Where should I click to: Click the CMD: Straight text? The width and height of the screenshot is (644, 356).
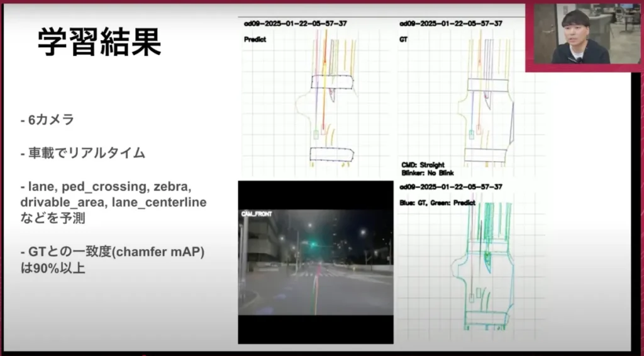(423, 165)
